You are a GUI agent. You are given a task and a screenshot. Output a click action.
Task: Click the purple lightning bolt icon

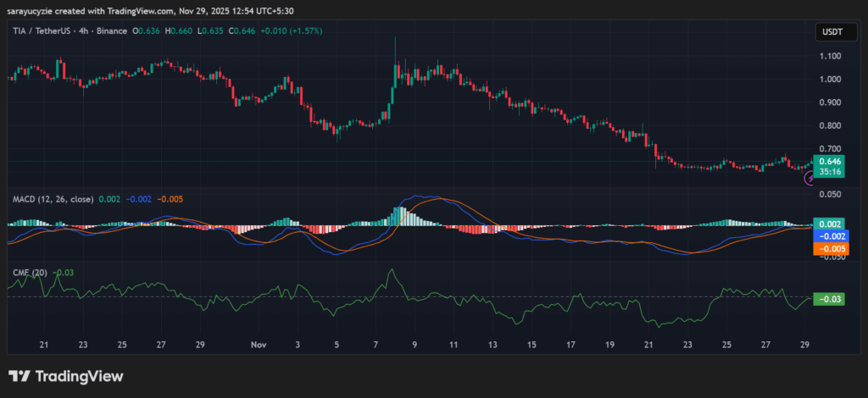[x=810, y=178]
